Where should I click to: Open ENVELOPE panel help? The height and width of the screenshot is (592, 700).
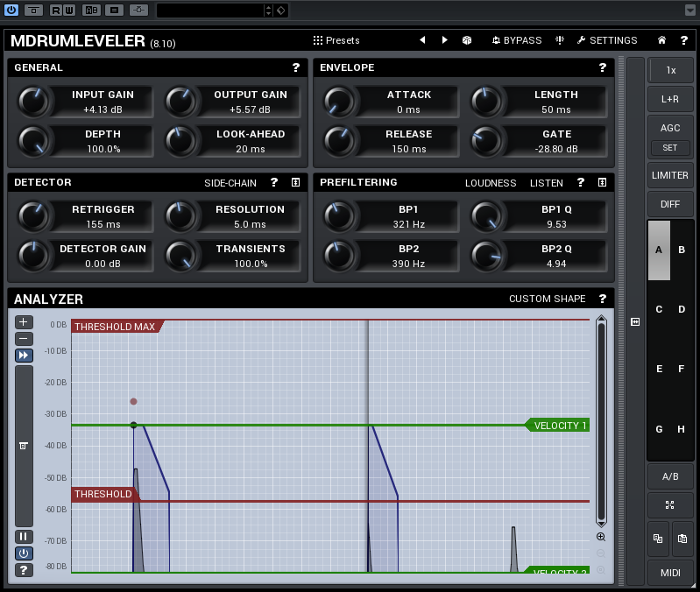[602, 67]
